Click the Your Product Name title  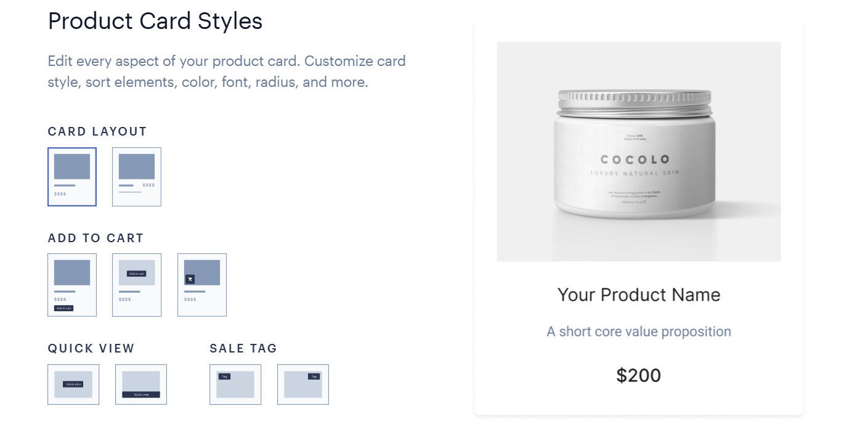(x=638, y=295)
